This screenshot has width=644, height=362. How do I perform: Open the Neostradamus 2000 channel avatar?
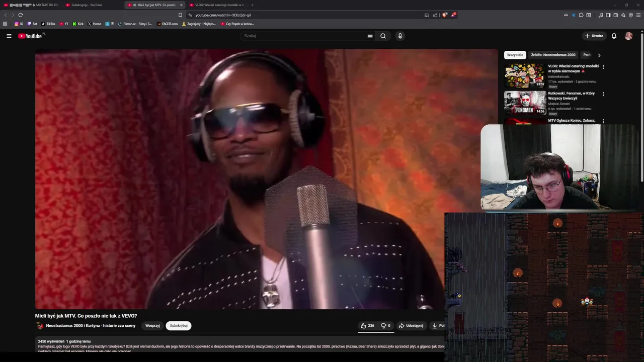click(40, 325)
